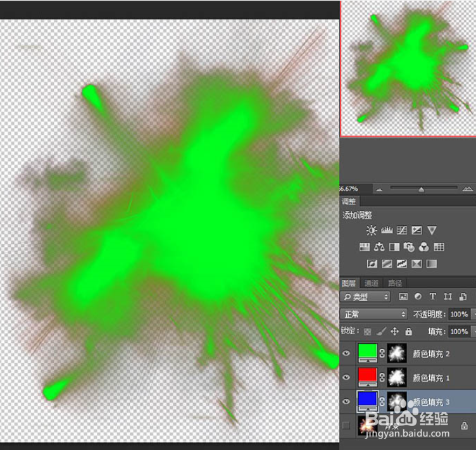
Task: Lock image pixels with brush icon
Action: pos(381,332)
